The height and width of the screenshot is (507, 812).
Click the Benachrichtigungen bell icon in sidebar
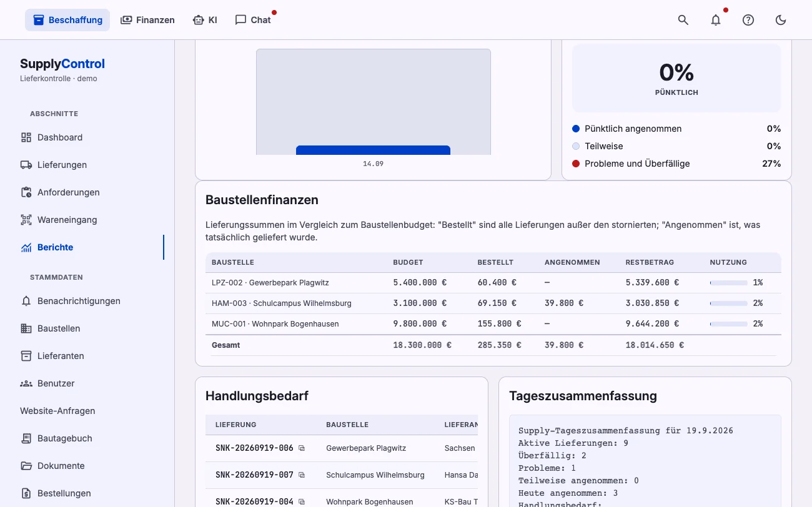[26, 301]
